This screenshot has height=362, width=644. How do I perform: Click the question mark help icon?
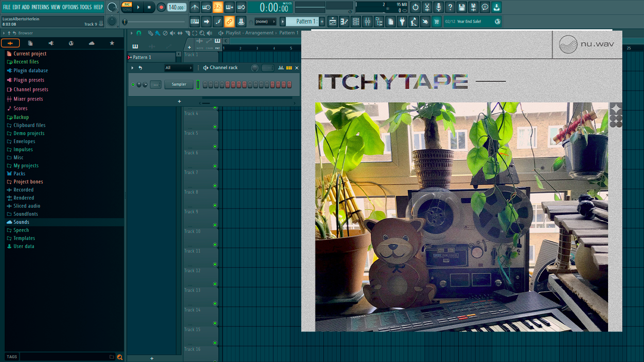pos(450,7)
